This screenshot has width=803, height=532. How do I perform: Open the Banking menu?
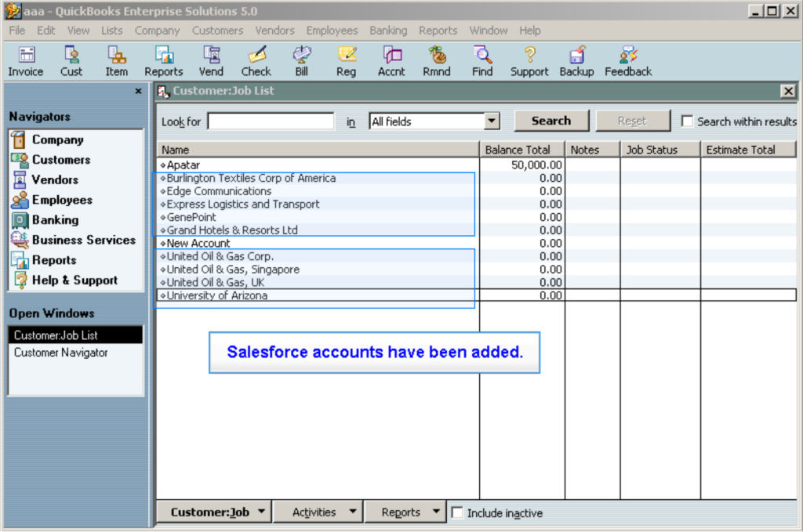[388, 31]
